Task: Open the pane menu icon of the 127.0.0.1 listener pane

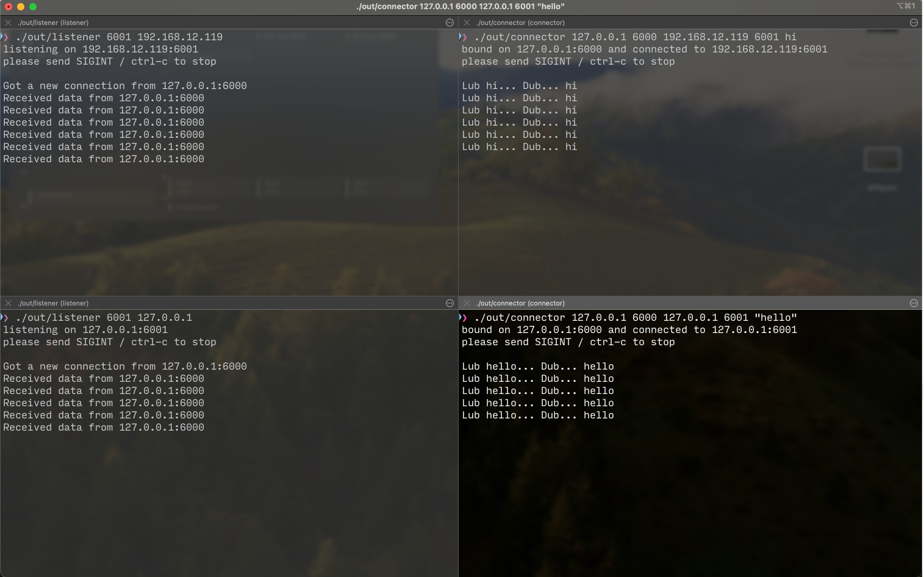Action: click(x=449, y=303)
